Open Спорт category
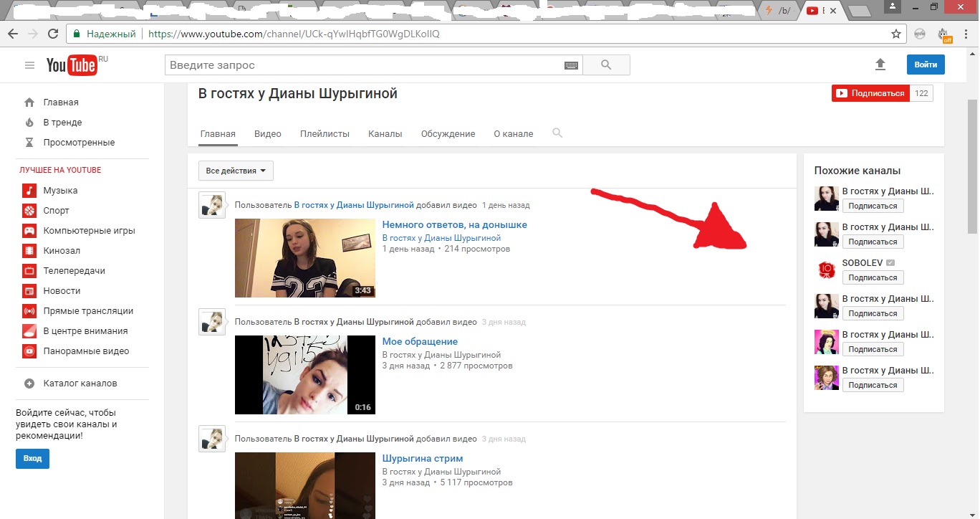 pyautogui.click(x=56, y=211)
